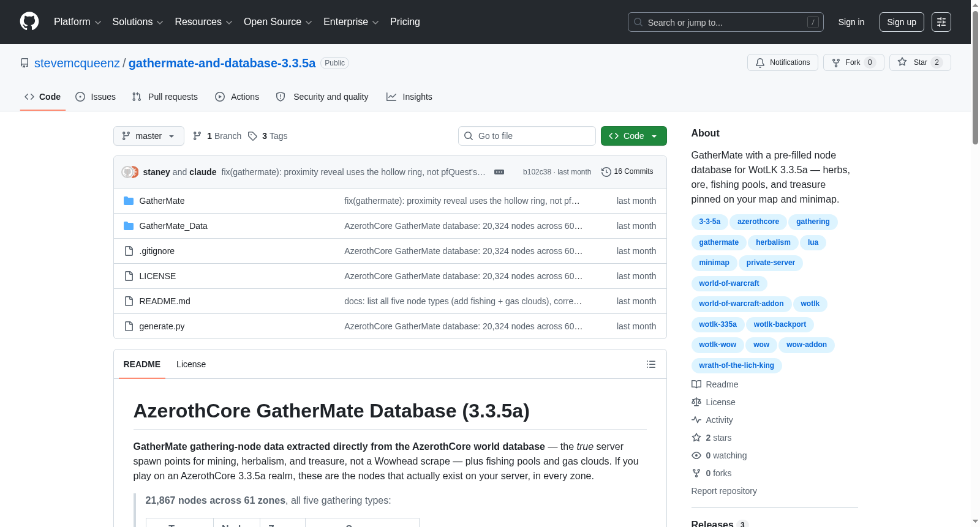Image resolution: width=980 pixels, height=527 pixels.
Task: Expand the Platform menu
Action: [x=78, y=22]
